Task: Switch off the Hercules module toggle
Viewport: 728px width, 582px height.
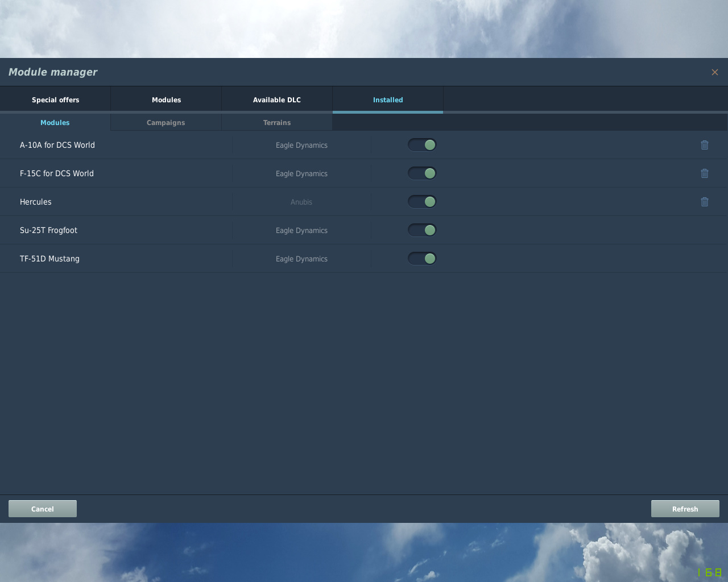Action: (422, 202)
